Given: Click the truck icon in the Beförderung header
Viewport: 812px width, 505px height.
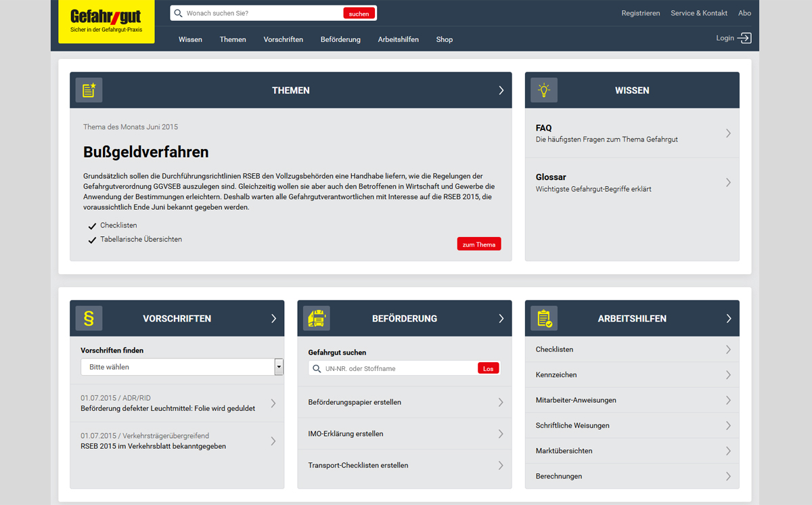Looking at the screenshot, I should click(316, 318).
